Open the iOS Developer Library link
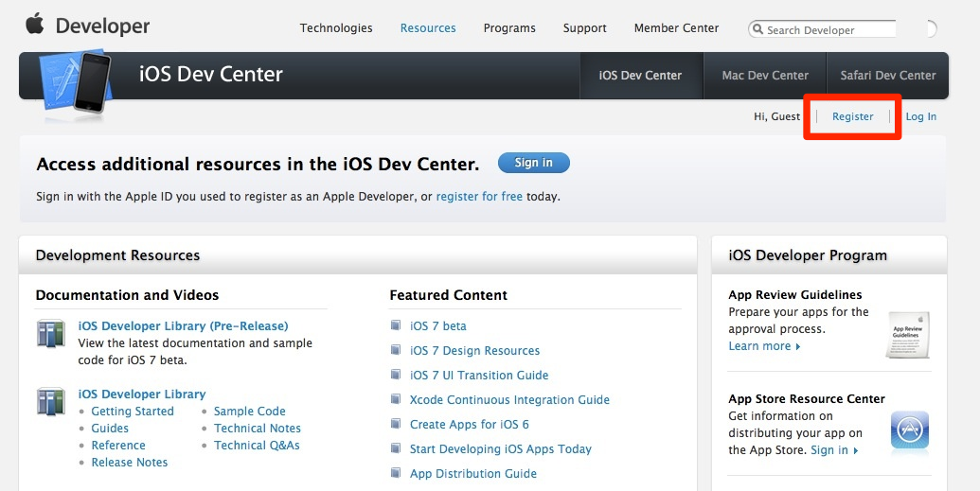 [x=142, y=394]
